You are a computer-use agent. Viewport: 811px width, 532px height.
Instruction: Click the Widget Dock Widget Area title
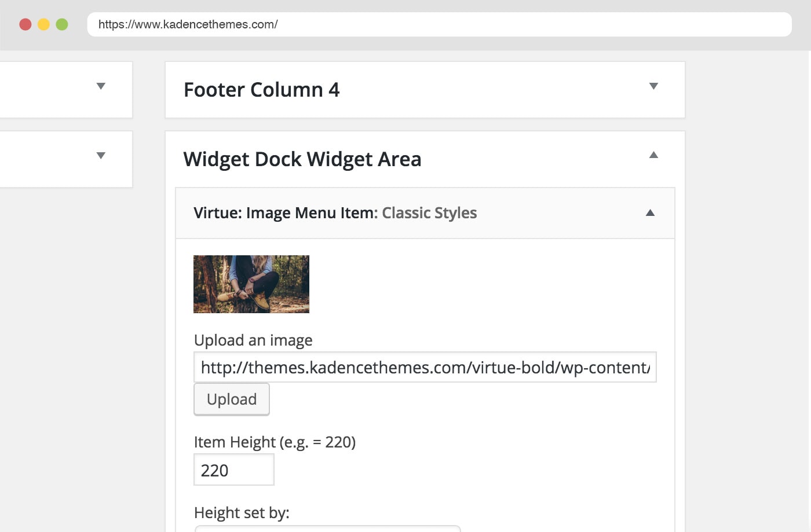click(x=302, y=159)
